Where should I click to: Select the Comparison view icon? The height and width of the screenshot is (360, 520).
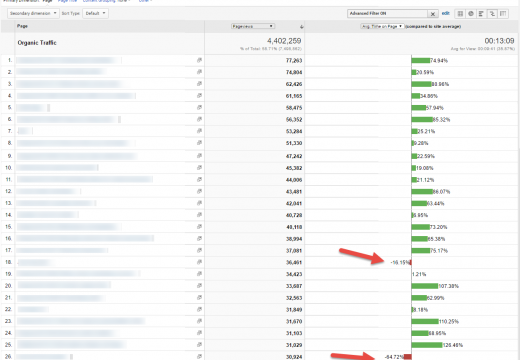pos(492,14)
